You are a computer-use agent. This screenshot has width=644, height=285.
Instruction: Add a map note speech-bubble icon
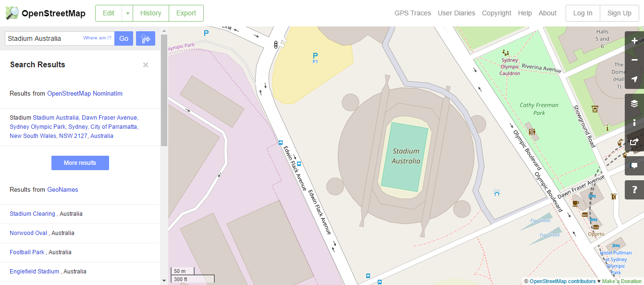634,166
